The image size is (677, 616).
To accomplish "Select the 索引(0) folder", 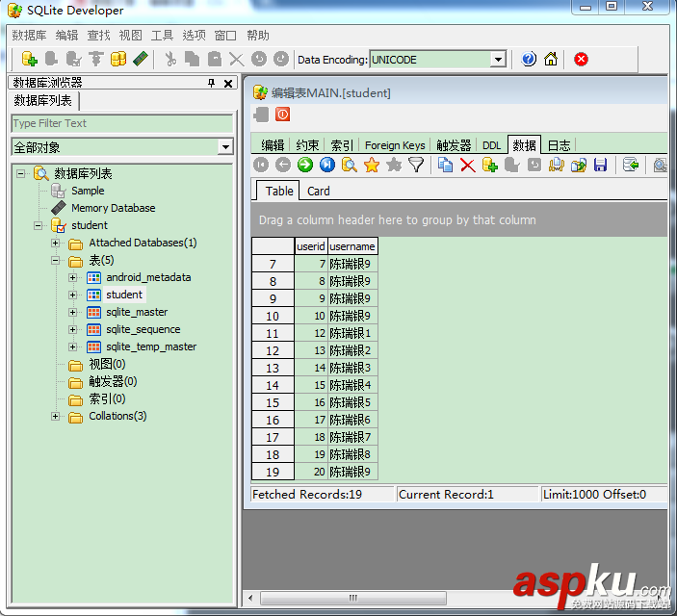I will point(107,398).
